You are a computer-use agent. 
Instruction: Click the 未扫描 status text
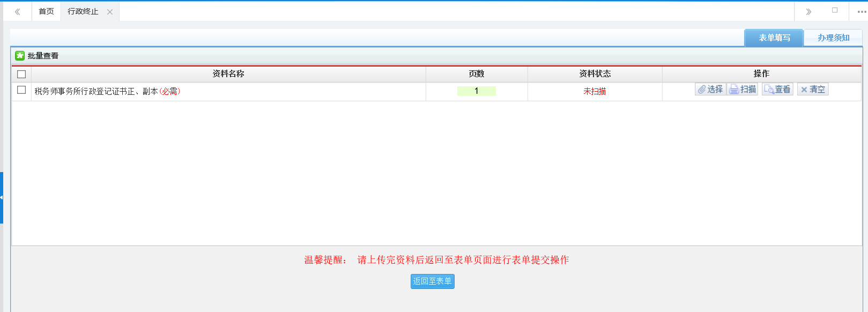[595, 92]
